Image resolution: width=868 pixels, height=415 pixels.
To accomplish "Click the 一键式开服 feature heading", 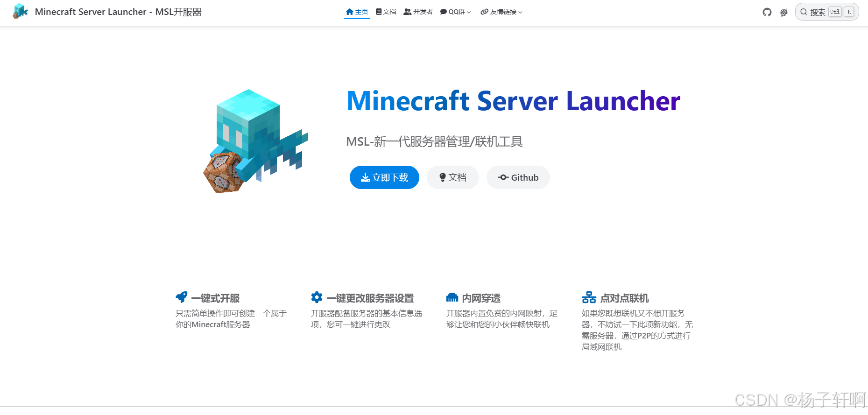I will click(x=215, y=298).
